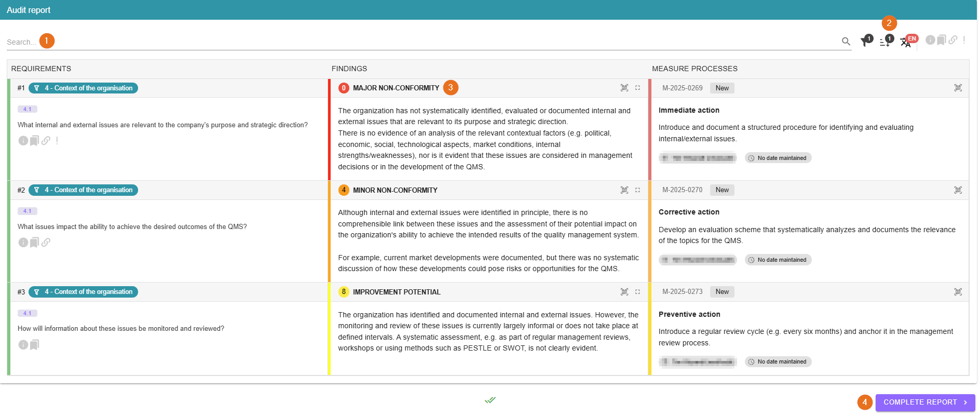
Task: Expand minor non-conformity finding to fullscreen
Action: click(x=637, y=190)
